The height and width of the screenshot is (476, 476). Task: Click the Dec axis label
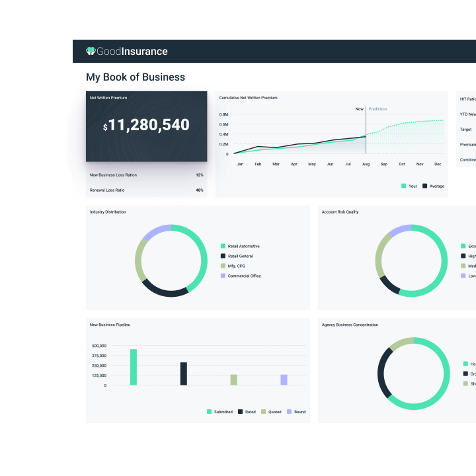click(x=438, y=164)
